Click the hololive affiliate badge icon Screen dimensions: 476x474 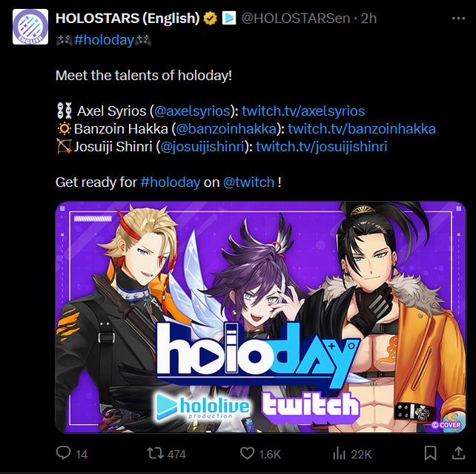coord(229,18)
